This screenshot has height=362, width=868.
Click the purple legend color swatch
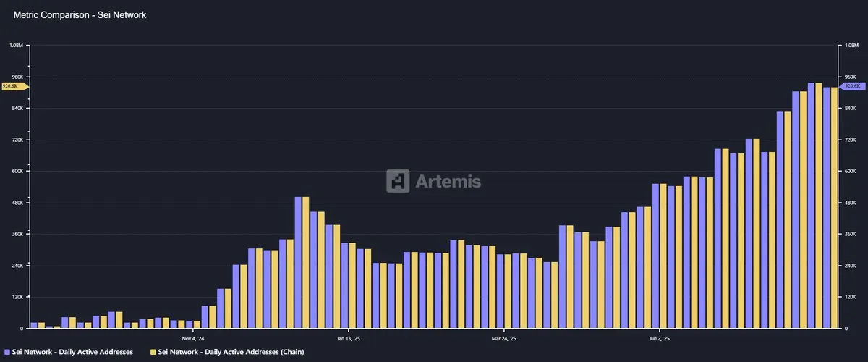(x=7, y=352)
